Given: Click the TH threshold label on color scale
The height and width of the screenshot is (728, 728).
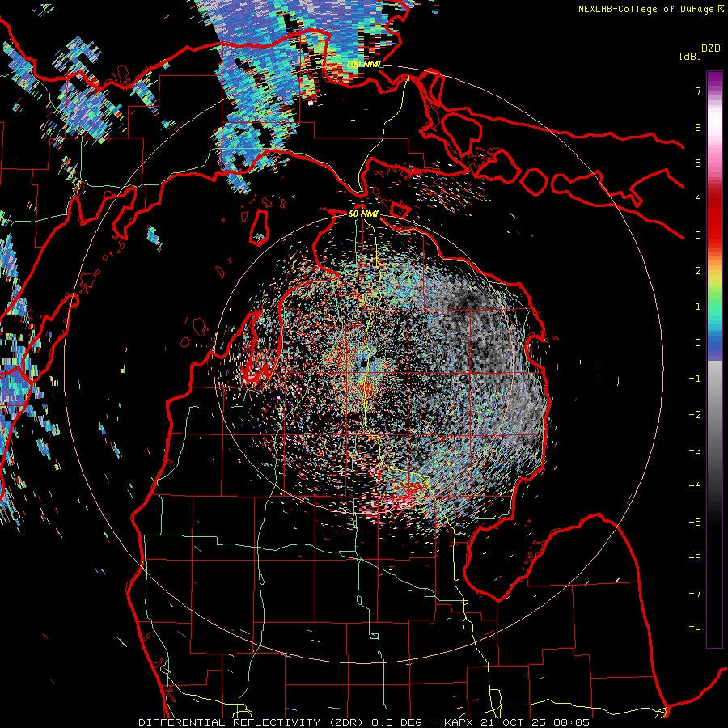Looking at the screenshot, I should [695, 630].
